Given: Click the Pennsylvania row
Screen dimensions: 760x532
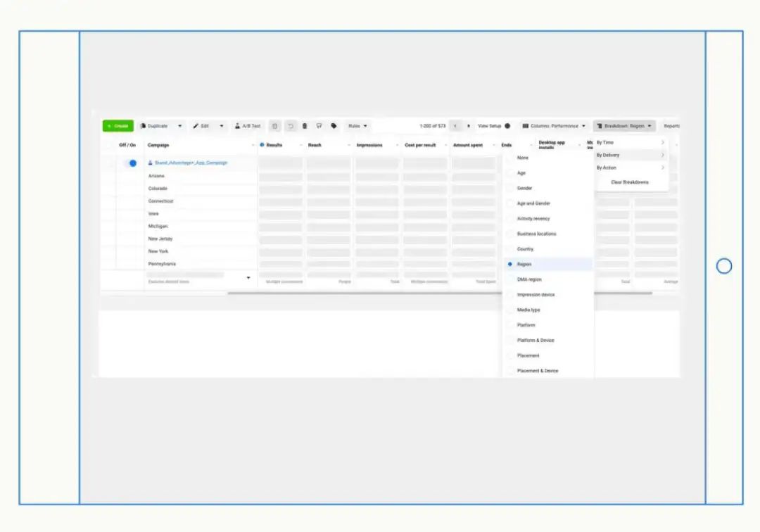Looking at the screenshot, I should (163, 264).
